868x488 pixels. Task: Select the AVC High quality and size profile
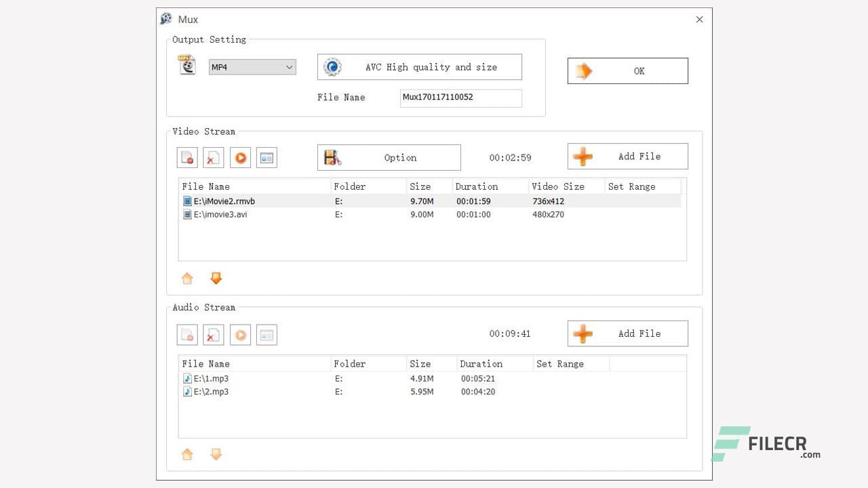(x=418, y=66)
